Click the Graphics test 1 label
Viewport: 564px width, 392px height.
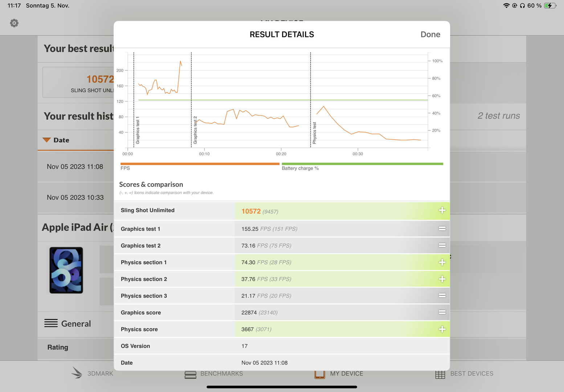(x=140, y=229)
